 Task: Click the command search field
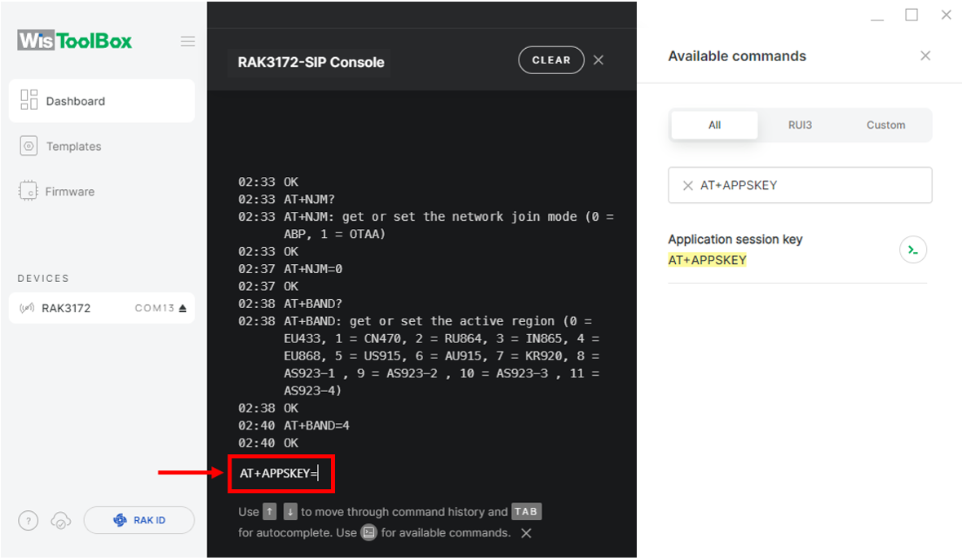800,185
